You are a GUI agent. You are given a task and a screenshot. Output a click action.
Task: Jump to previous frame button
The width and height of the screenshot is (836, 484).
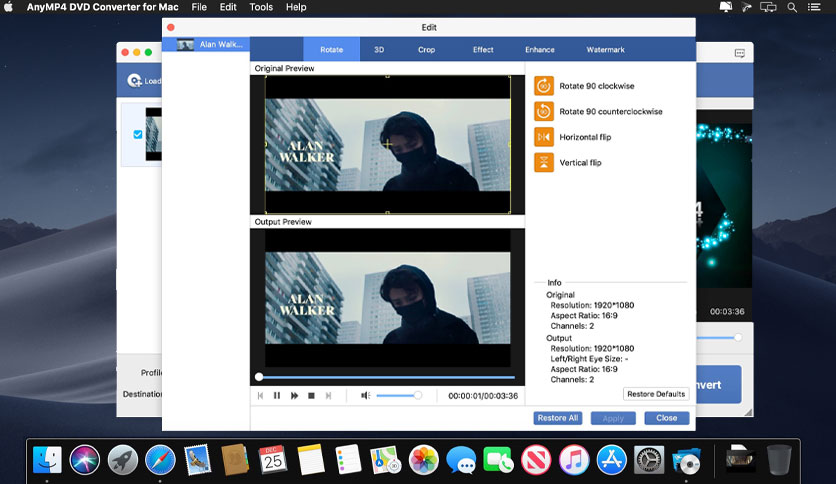[x=260, y=396]
